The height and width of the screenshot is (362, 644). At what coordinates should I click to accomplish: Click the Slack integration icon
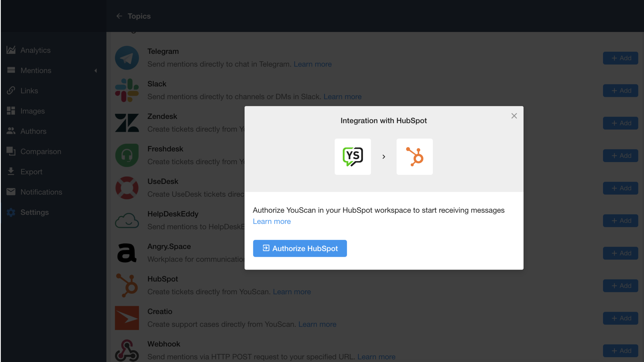coord(127,90)
